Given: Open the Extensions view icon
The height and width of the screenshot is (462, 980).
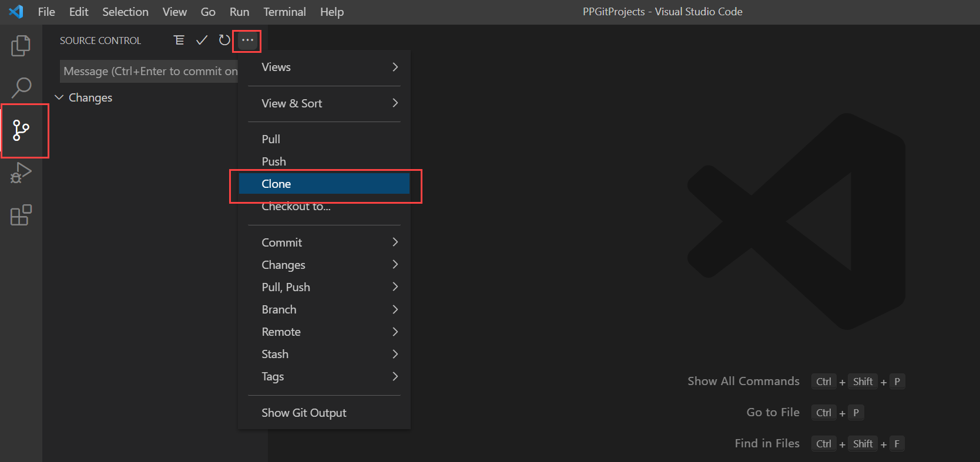Looking at the screenshot, I should click(21, 215).
